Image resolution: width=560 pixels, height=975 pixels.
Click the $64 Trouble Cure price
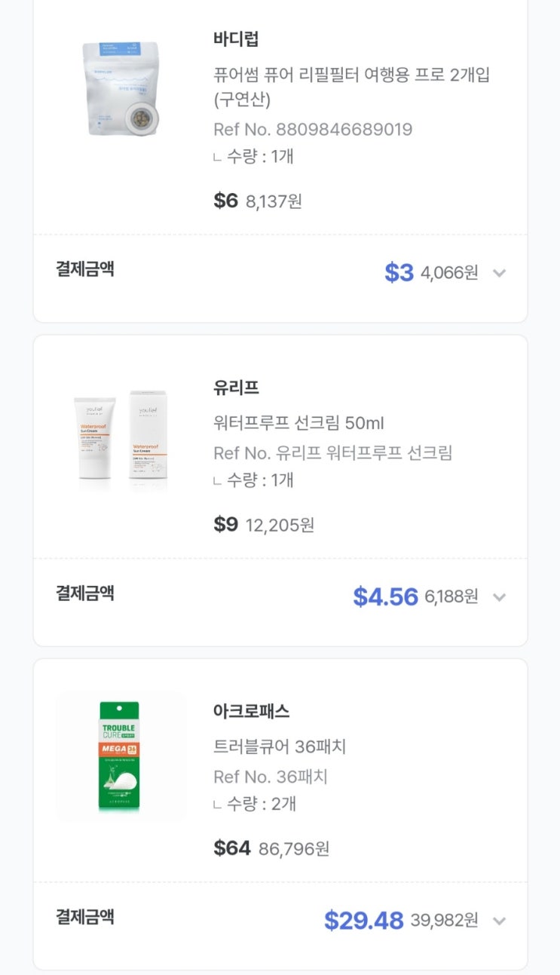tap(231, 848)
